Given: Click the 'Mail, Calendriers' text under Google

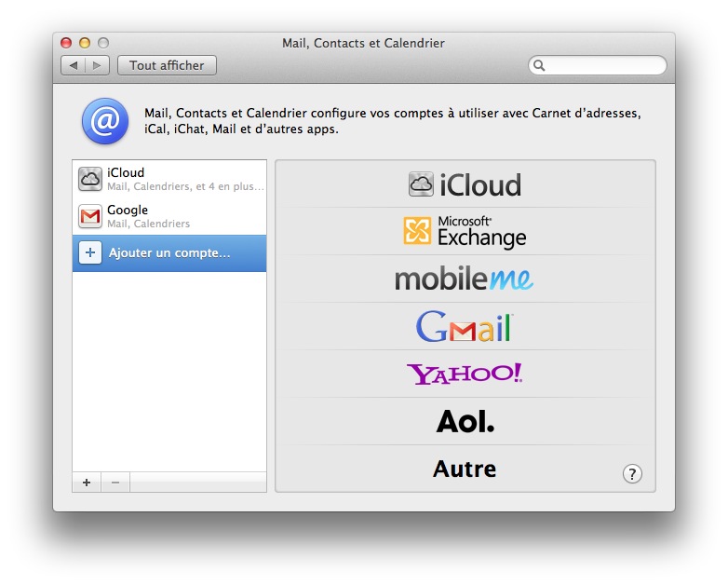Looking at the screenshot, I should 149,224.
